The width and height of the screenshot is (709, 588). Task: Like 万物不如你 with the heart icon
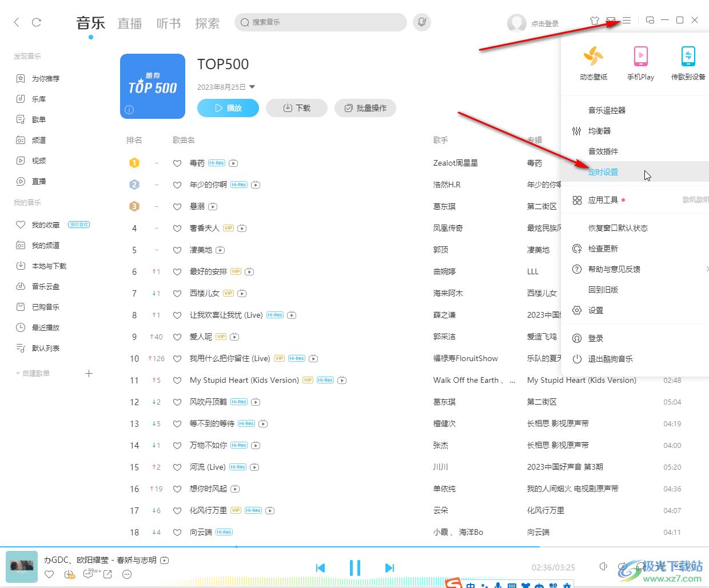point(177,446)
